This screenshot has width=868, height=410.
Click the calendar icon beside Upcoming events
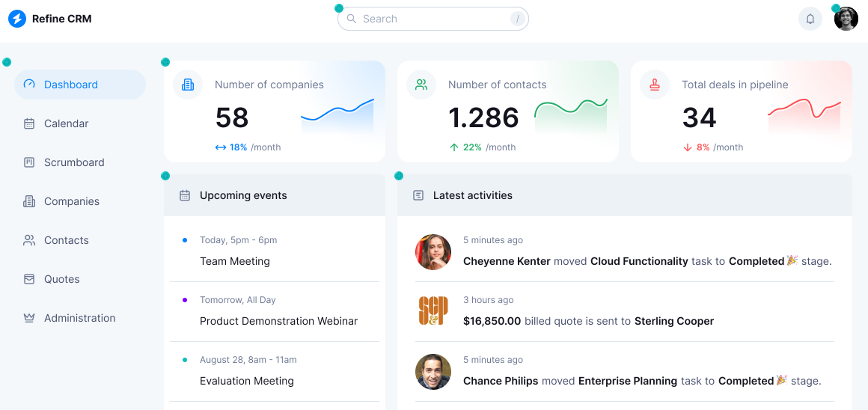click(x=185, y=195)
